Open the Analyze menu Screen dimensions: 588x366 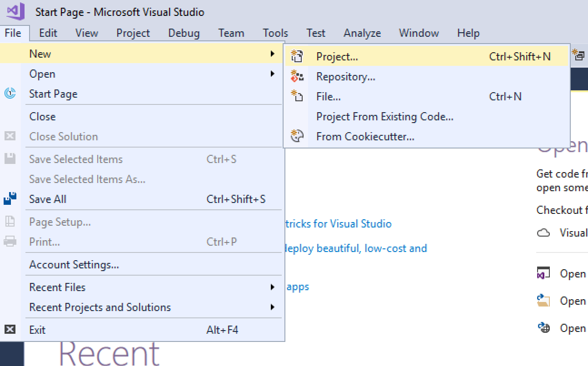click(362, 33)
